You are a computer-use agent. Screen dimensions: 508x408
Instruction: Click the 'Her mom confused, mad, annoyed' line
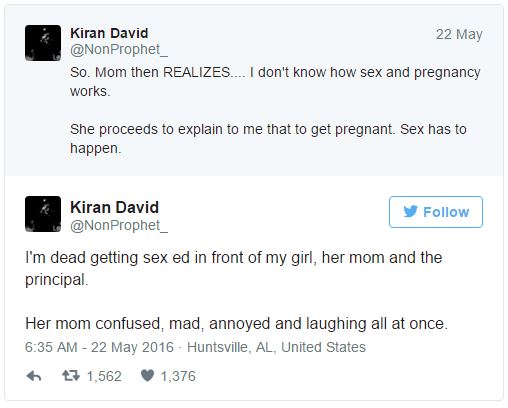pyautogui.click(x=236, y=323)
